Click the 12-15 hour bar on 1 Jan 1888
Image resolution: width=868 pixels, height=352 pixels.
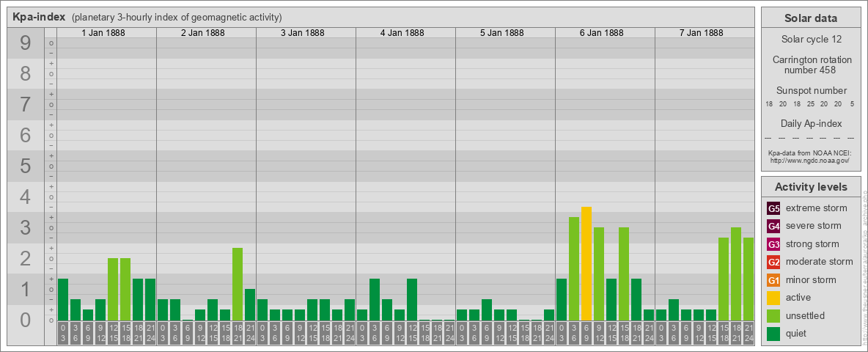[113, 290]
